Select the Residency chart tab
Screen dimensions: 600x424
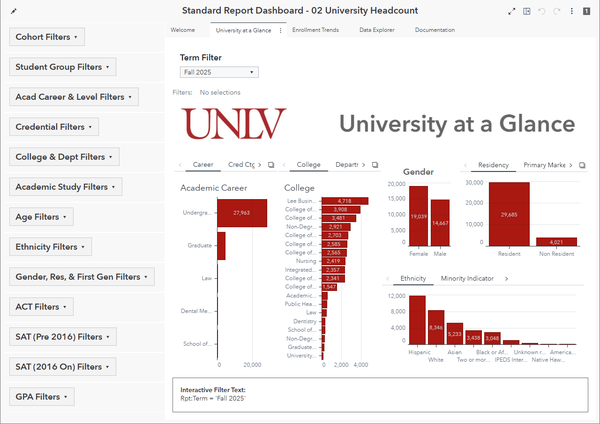[493, 165]
